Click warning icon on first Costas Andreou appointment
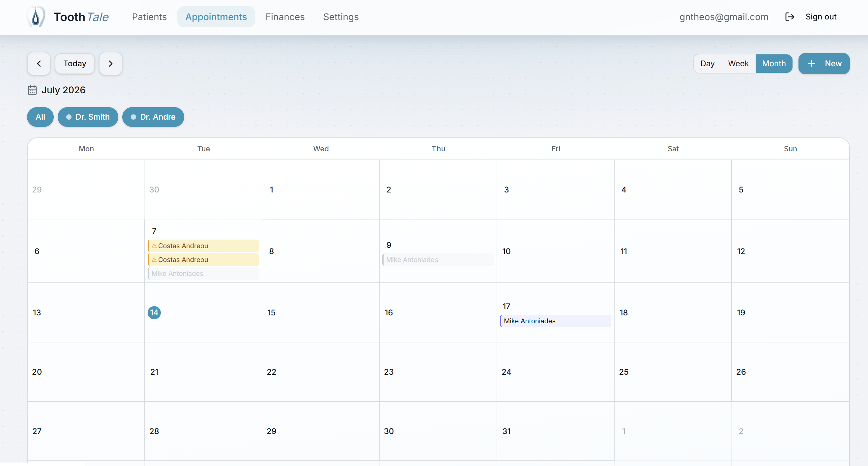Image resolution: width=868 pixels, height=466 pixels. pos(154,246)
